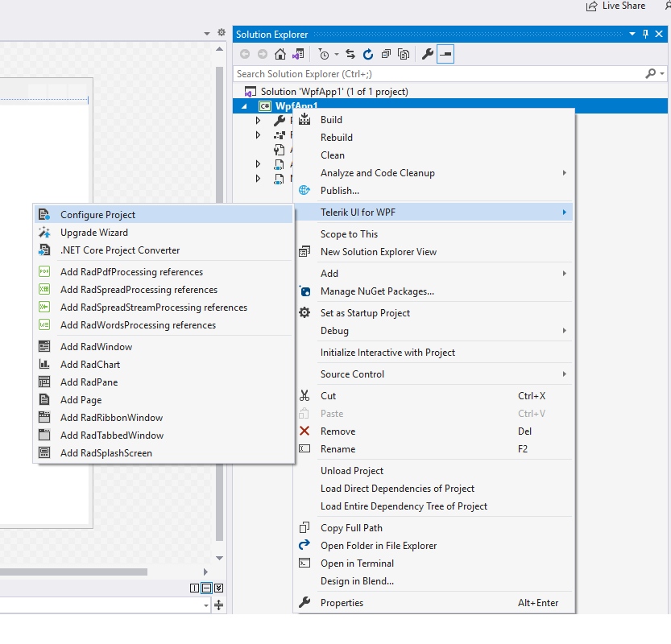Select Add RadTabbedWindow

(164, 436)
